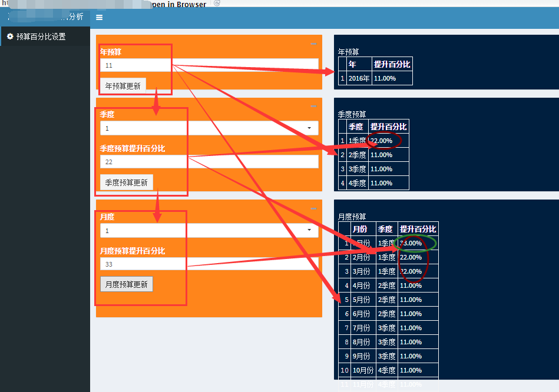Open 预算百分比设置 sidebar menu item
Viewport: 559px width, 392px height.
45,36
